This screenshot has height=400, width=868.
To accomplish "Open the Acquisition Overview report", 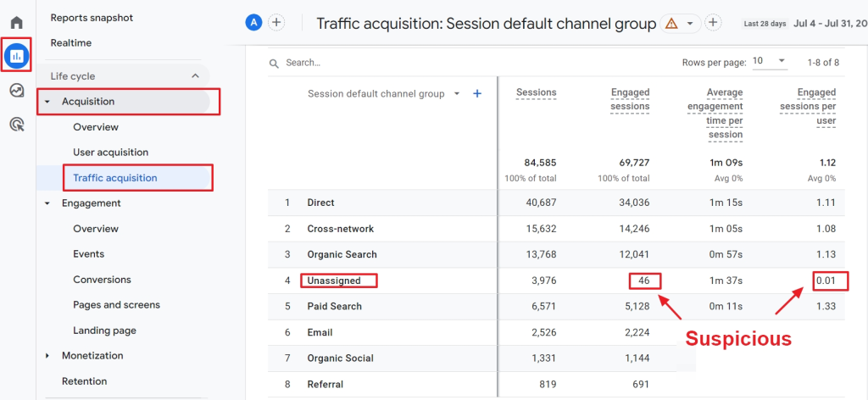I will point(96,127).
